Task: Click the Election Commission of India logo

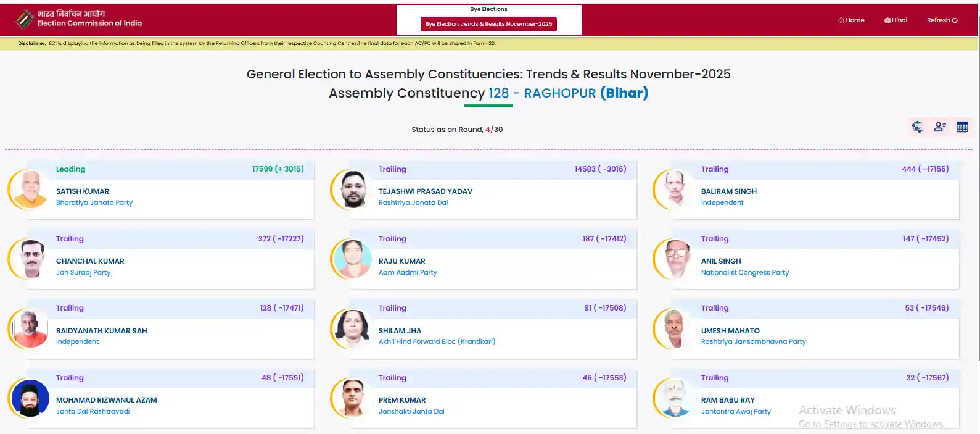Action: (25, 20)
